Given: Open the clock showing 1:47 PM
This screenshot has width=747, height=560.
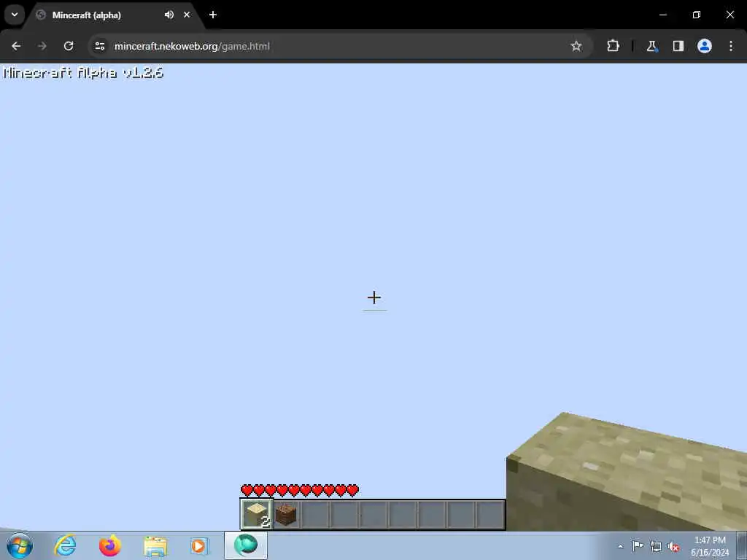Looking at the screenshot, I should tap(710, 546).
